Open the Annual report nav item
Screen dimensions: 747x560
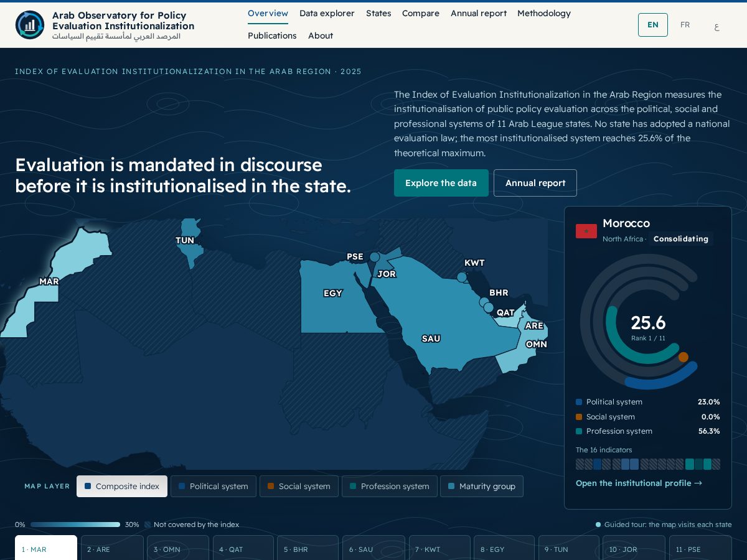pos(479,14)
